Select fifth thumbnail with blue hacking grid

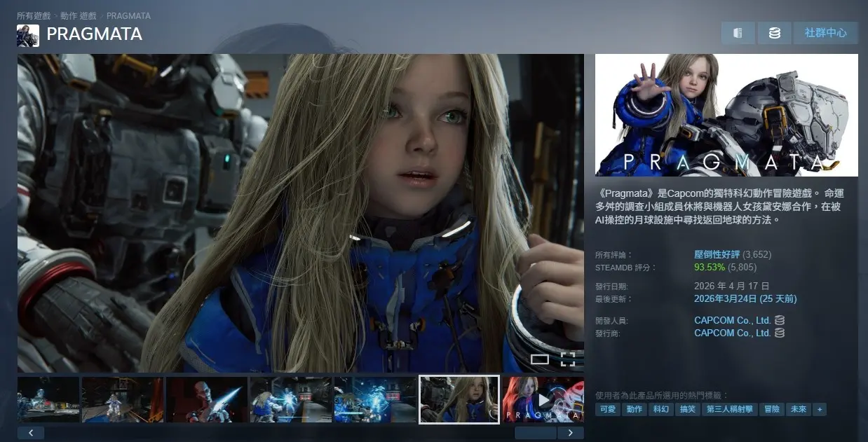click(375, 400)
